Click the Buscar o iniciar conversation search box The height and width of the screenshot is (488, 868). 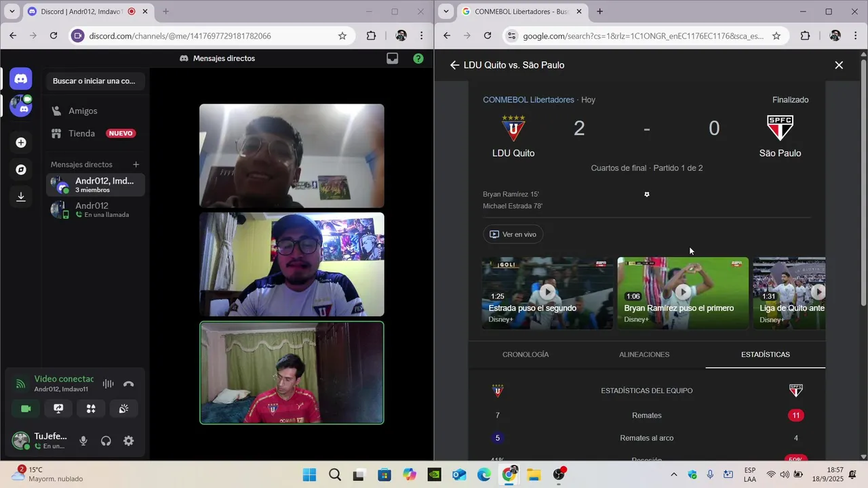95,81
